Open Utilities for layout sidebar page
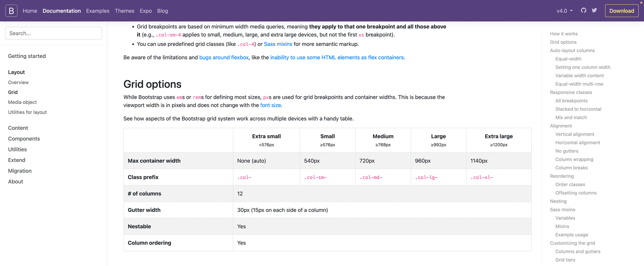644x266 pixels. (x=28, y=112)
